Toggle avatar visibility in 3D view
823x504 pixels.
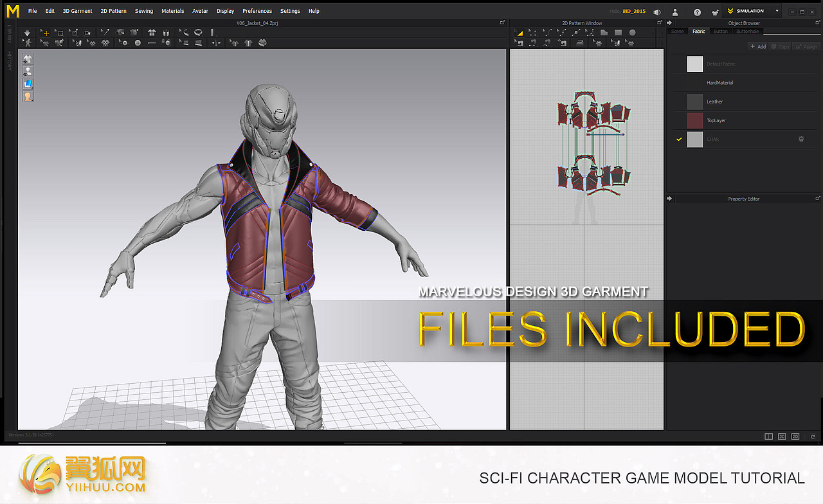[28, 71]
